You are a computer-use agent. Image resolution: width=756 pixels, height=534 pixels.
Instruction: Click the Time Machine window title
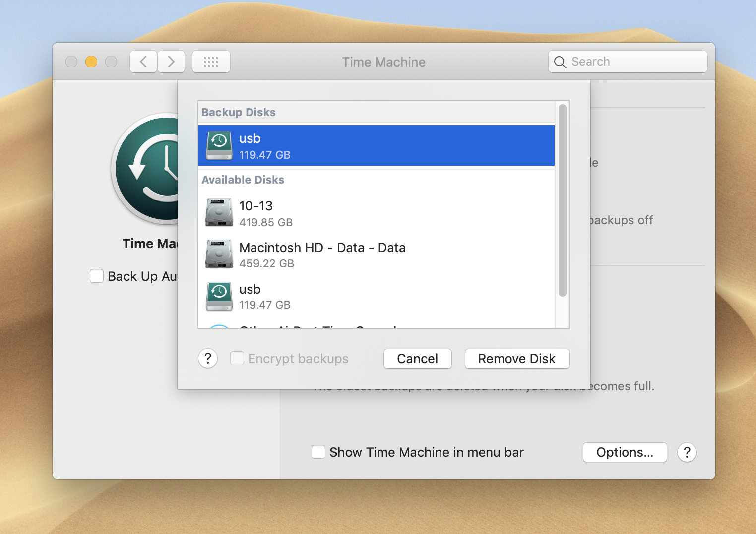pos(384,62)
